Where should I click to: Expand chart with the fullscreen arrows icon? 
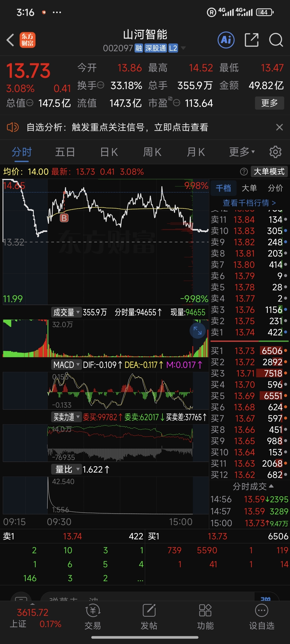pyautogui.click(x=198, y=331)
